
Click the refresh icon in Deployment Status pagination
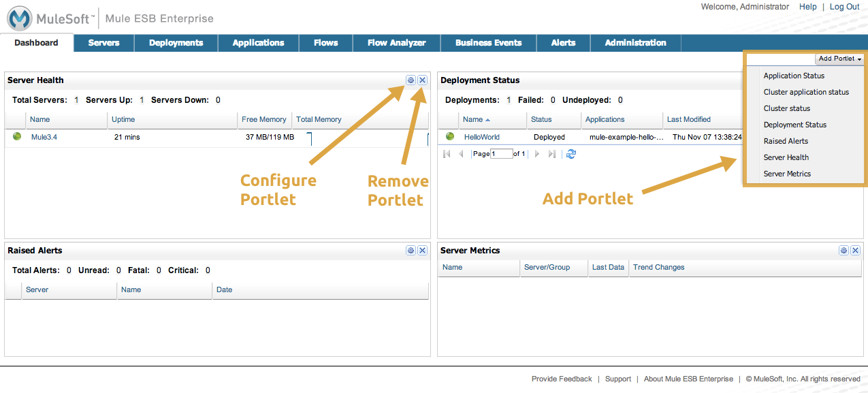point(570,154)
